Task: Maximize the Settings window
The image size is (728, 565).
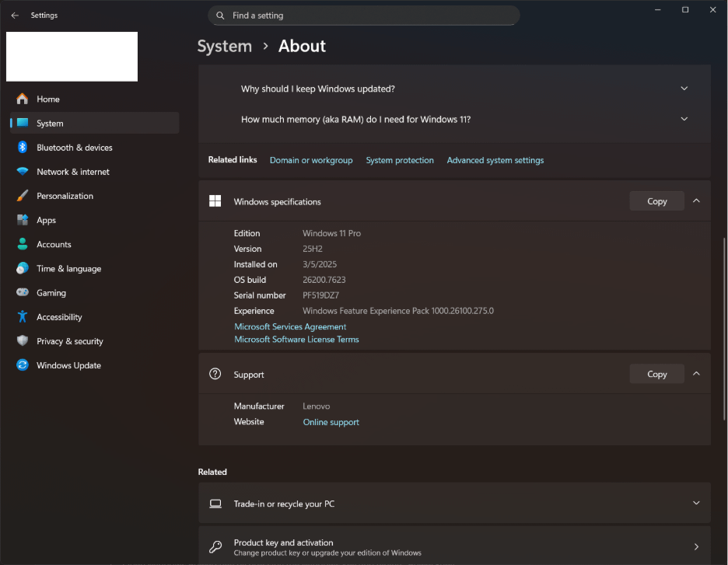Action: 685,10
